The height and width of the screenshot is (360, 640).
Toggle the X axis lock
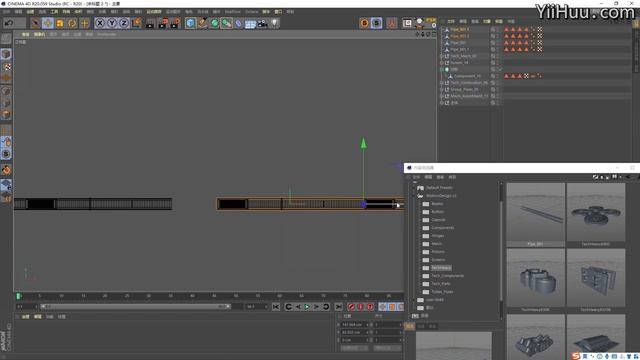[100, 23]
